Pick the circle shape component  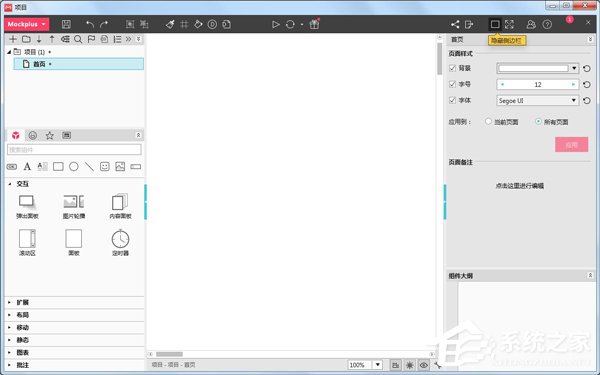point(74,166)
